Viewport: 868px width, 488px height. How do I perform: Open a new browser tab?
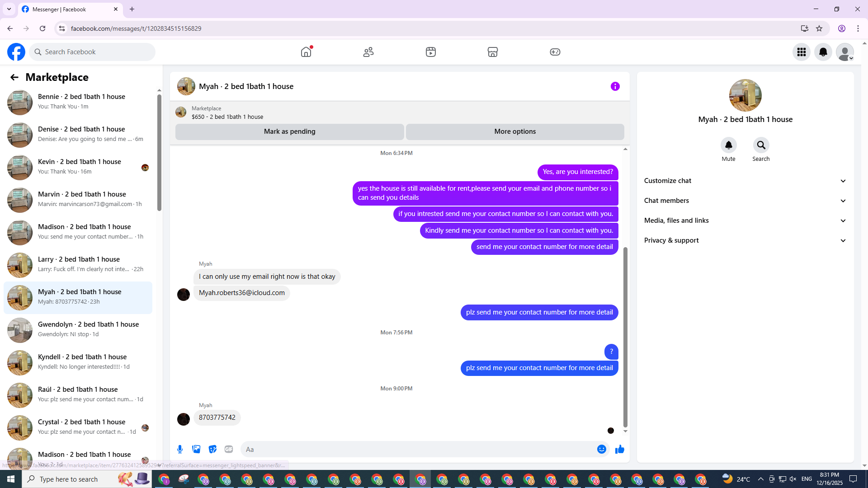point(132,9)
